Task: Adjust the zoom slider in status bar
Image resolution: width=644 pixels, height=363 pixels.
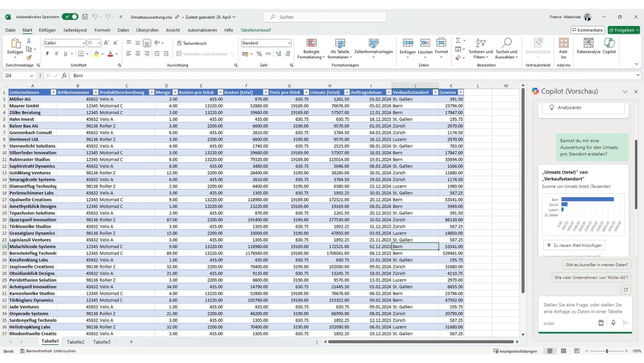Action: coord(607,351)
